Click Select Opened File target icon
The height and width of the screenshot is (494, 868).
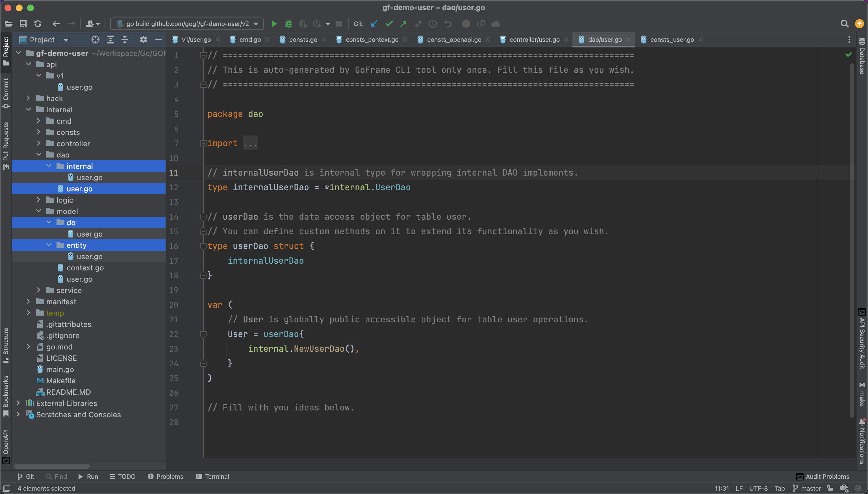click(96, 40)
